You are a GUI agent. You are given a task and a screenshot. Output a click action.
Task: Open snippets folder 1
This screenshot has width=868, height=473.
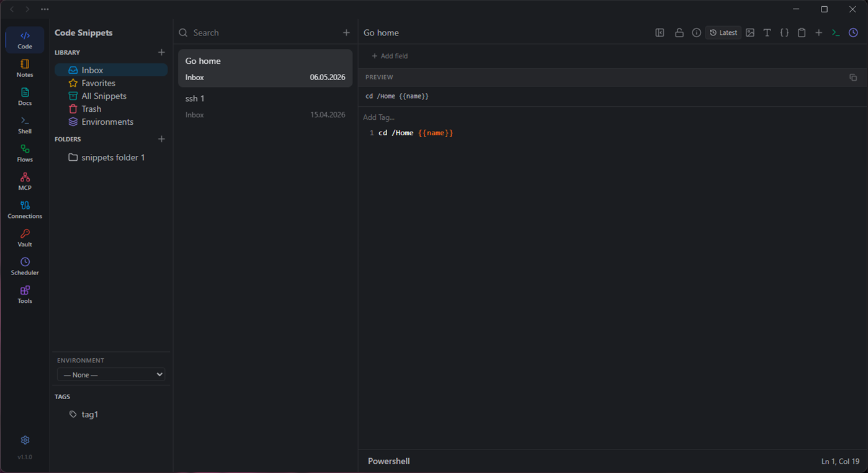coord(111,158)
